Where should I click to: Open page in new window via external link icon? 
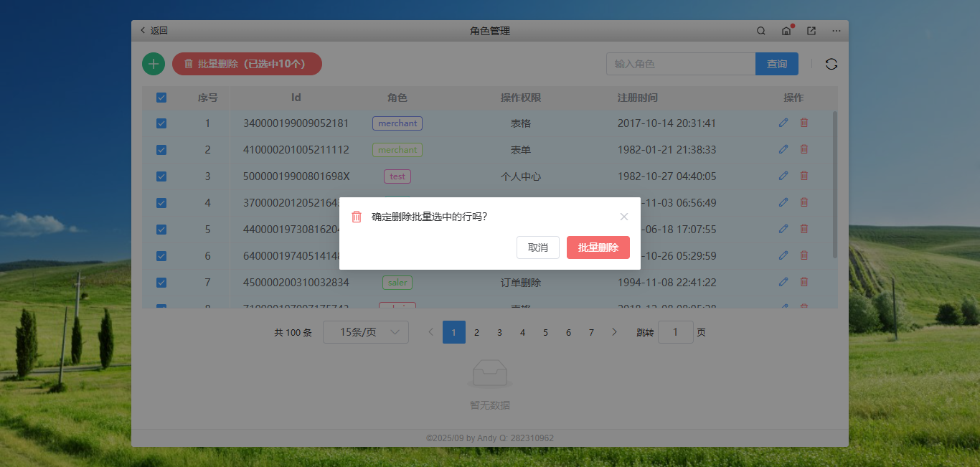[811, 31]
